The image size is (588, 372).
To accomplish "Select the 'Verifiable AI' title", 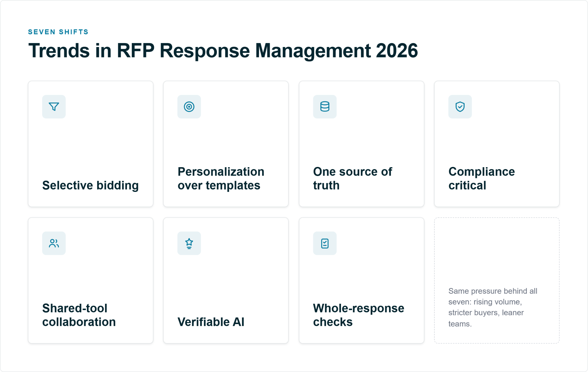I will tap(211, 322).
